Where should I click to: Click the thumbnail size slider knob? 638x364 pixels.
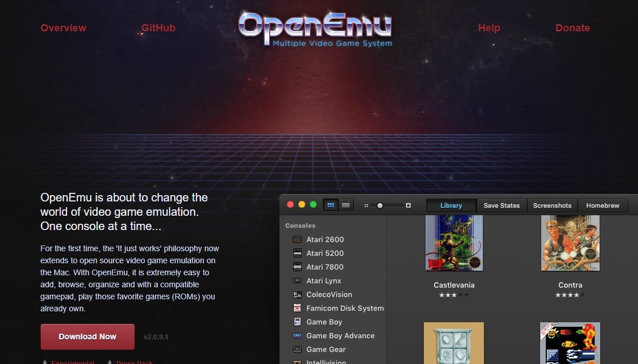(380, 206)
